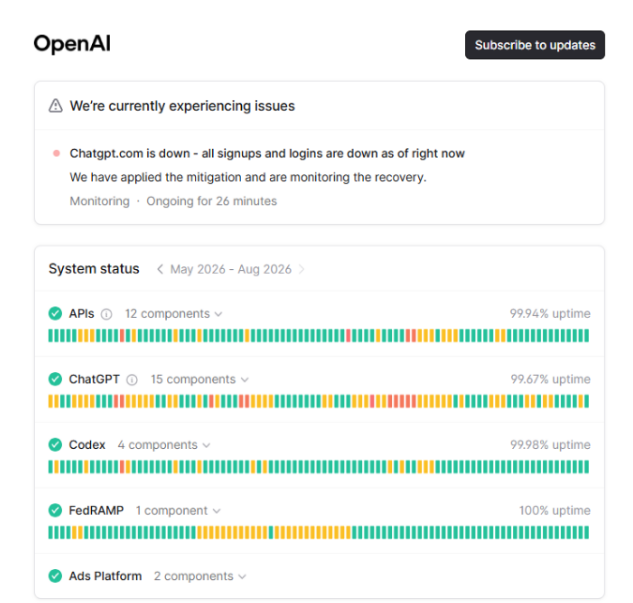Click the red incident status dot
This screenshot has height=603, width=633.
[x=57, y=153]
